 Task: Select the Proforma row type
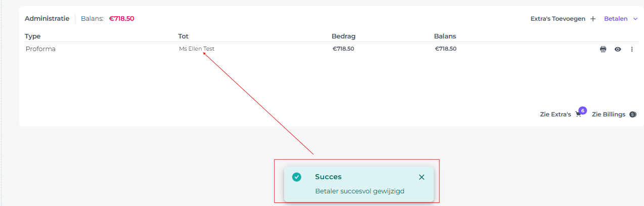(40, 49)
